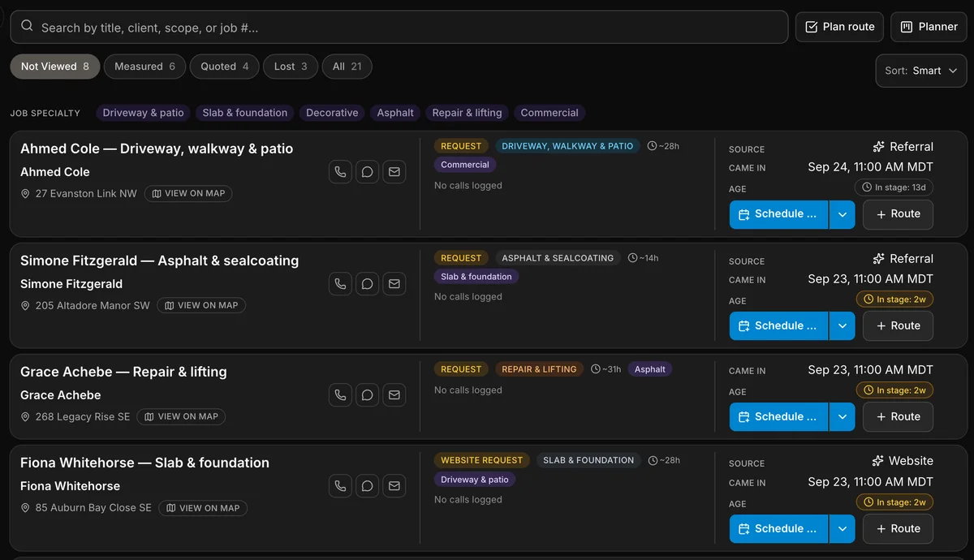Open the Planner
974x560 pixels.
pyautogui.click(x=929, y=27)
